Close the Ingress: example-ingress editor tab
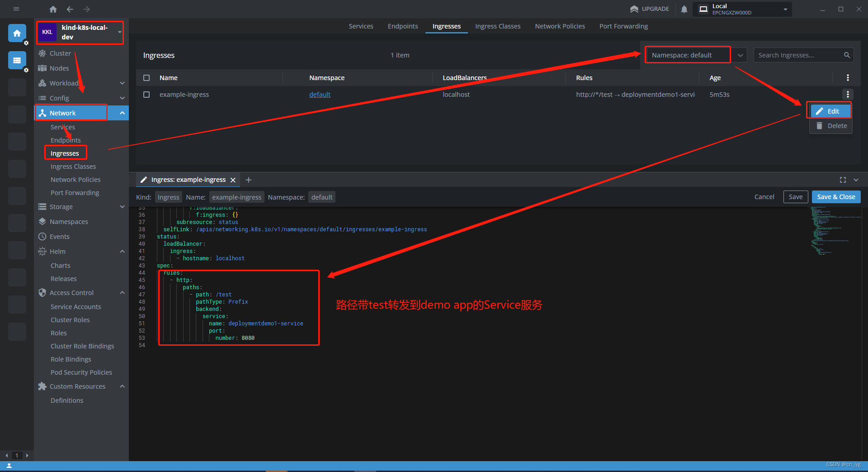Viewport: 868px width, 472px height. (x=233, y=180)
